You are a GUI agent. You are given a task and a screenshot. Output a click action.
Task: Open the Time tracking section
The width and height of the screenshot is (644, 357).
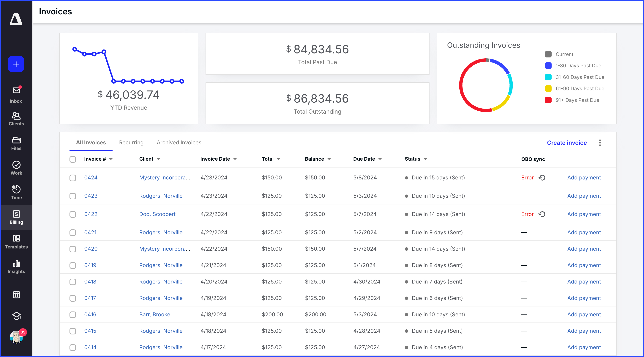[16, 192]
